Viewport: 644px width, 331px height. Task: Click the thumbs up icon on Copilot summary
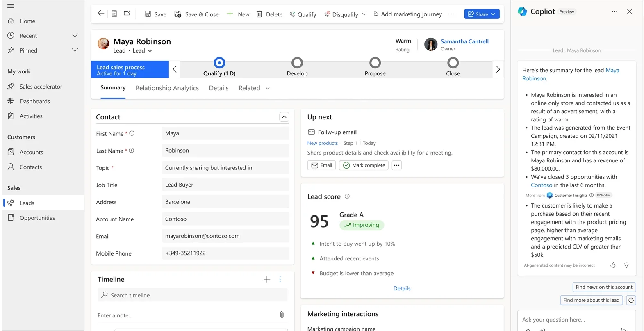pyautogui.click(x=613, y=265)
